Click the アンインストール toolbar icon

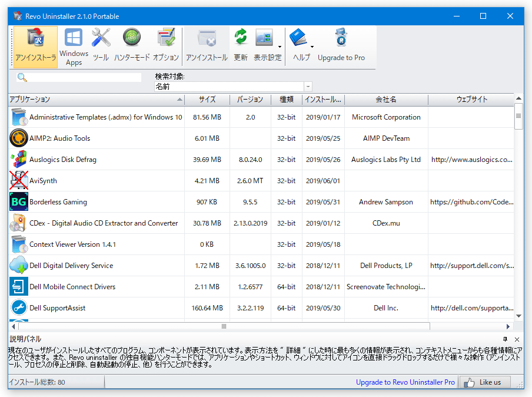pos(207,47)
